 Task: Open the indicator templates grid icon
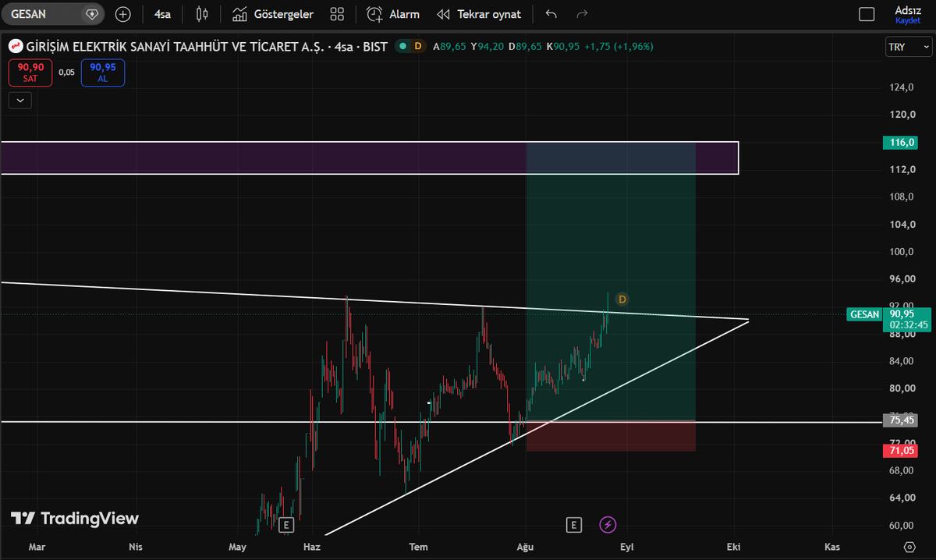[x=337, y=14]
